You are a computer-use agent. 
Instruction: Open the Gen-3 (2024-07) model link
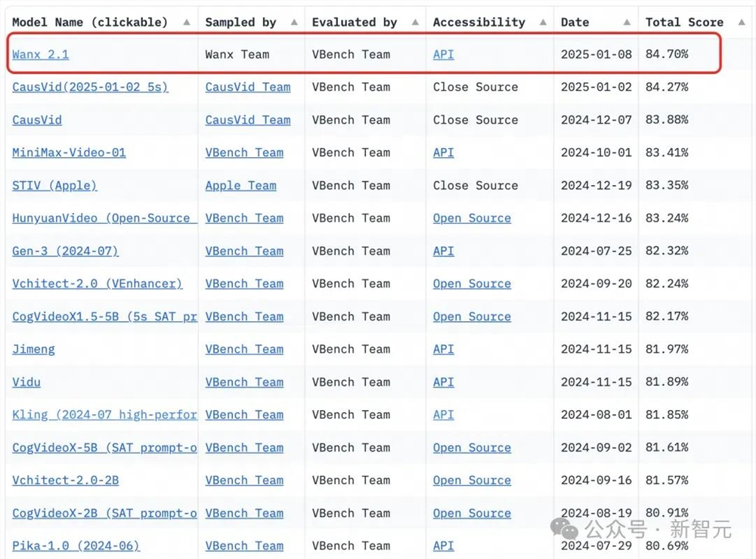(65, 251)
